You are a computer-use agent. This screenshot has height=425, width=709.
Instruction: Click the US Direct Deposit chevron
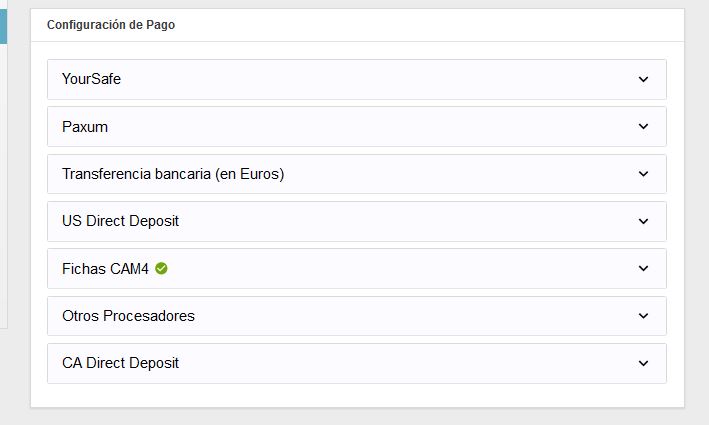click(x=643, y=221)
